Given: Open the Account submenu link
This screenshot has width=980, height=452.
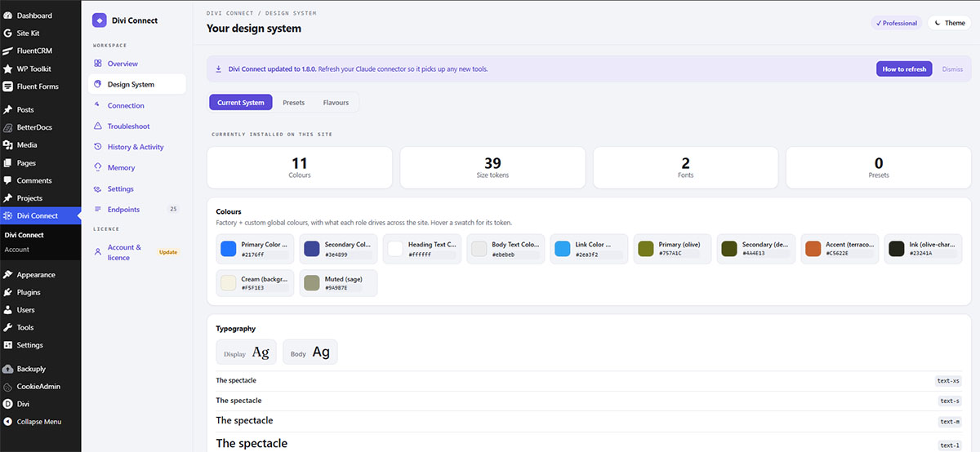Looking at the screenshot, I should [17, 250].
